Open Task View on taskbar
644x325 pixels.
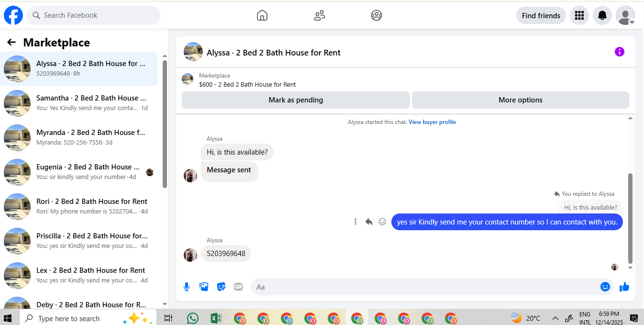(x=168, y=318)
